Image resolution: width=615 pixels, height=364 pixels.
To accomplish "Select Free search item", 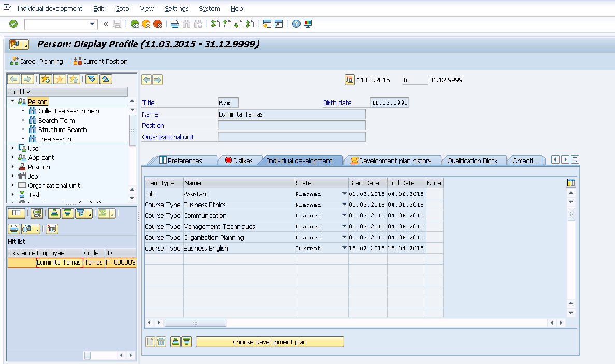I will [x=54, y=139].
